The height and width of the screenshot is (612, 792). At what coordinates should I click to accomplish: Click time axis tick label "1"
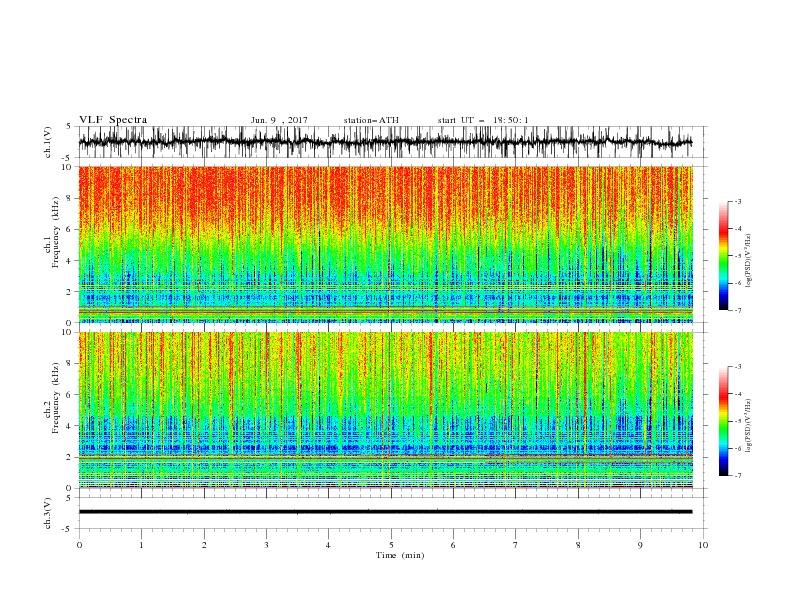[x=141, y=545]
